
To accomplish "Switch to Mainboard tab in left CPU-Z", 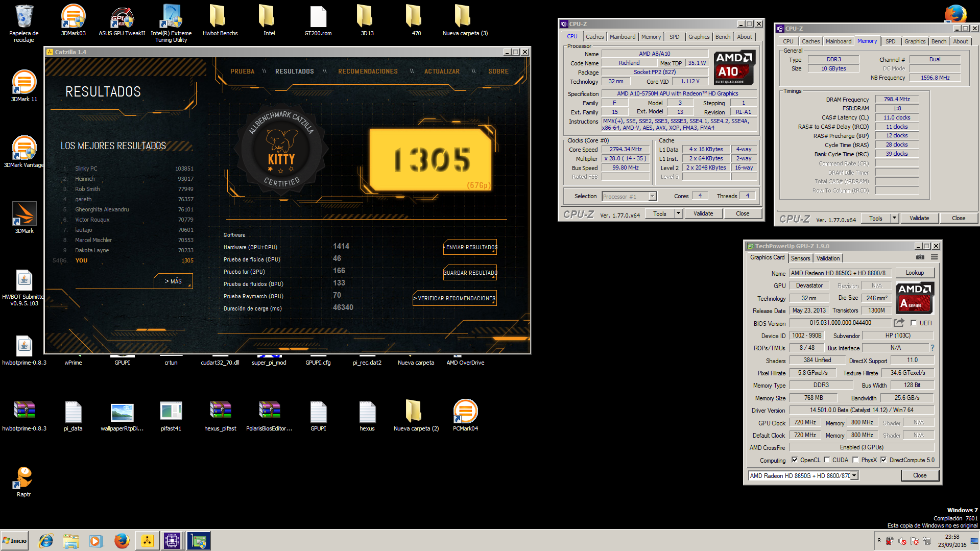I will pyautogui.click(x=623, y=37).
